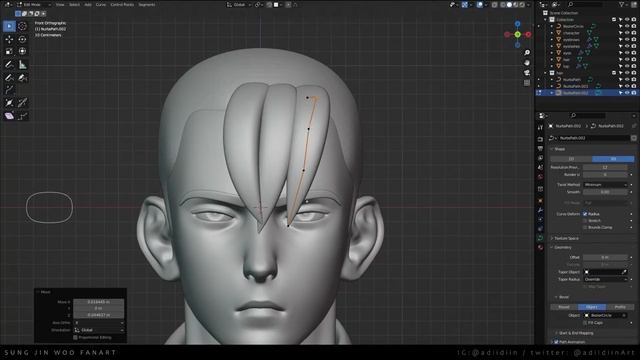This screenshot has height=360, width=640.
Task: Toggle Curve Deform Radius checkbox
Action: point(585,214)
